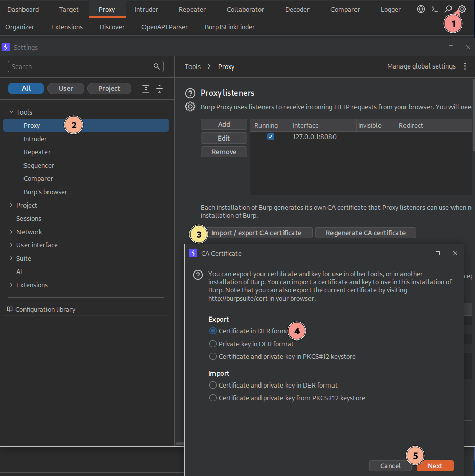
Task: Click the search magnifier inside Settings search box
Action: [x=156, y=66]
